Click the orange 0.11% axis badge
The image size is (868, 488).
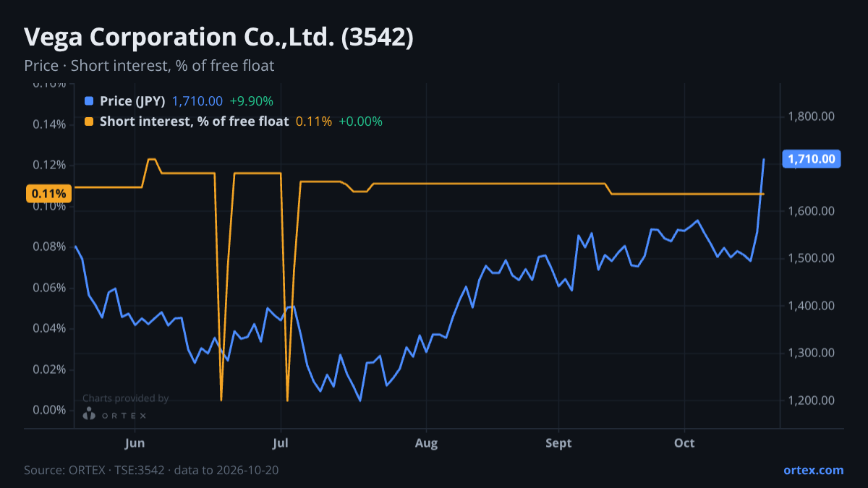[x=49, y=194]
